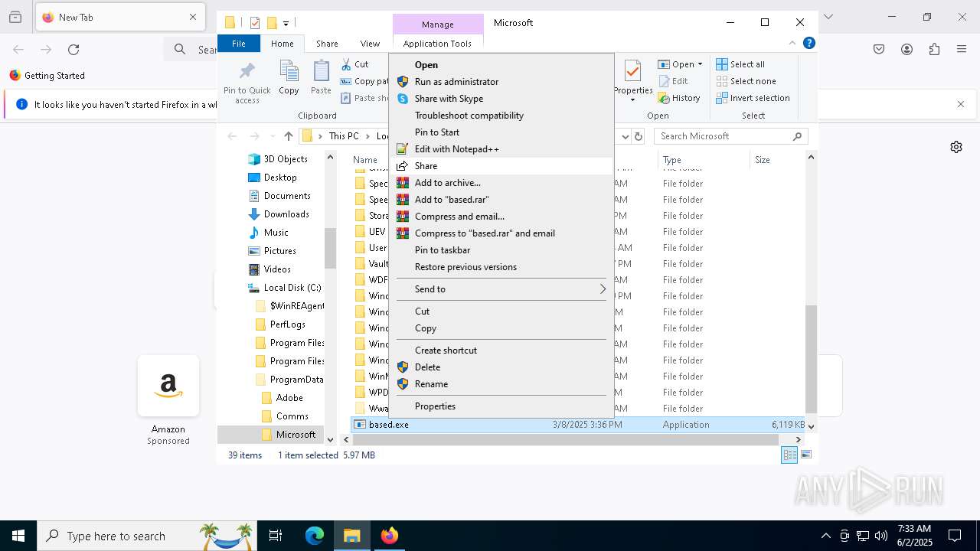
Task: Collapse the Explorer ribbon chevron
Action: click(x=792, y=43)
